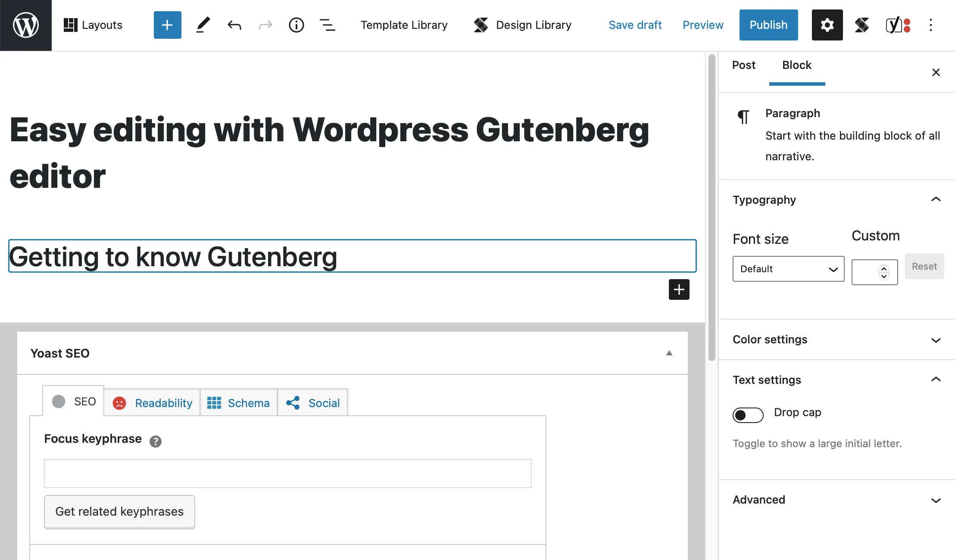The height and width of the screenshot is (560, 955).
Task: Click the 'Toggle to show a large initial letter.' text
Action: (x=817, y=443)
